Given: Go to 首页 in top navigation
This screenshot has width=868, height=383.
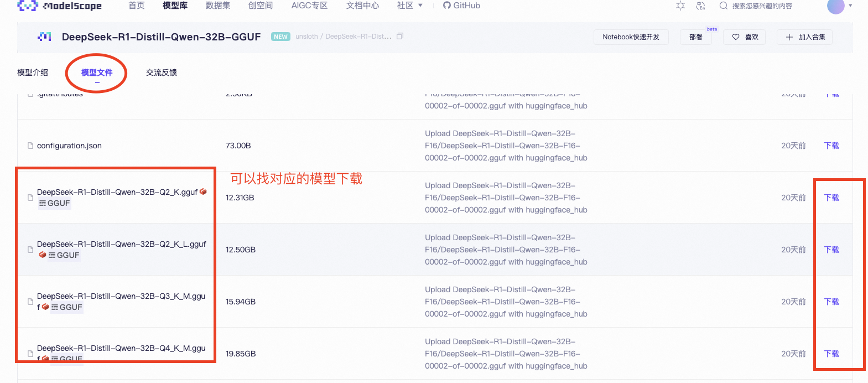Looking at the screenshot, I should coord(137,6).
